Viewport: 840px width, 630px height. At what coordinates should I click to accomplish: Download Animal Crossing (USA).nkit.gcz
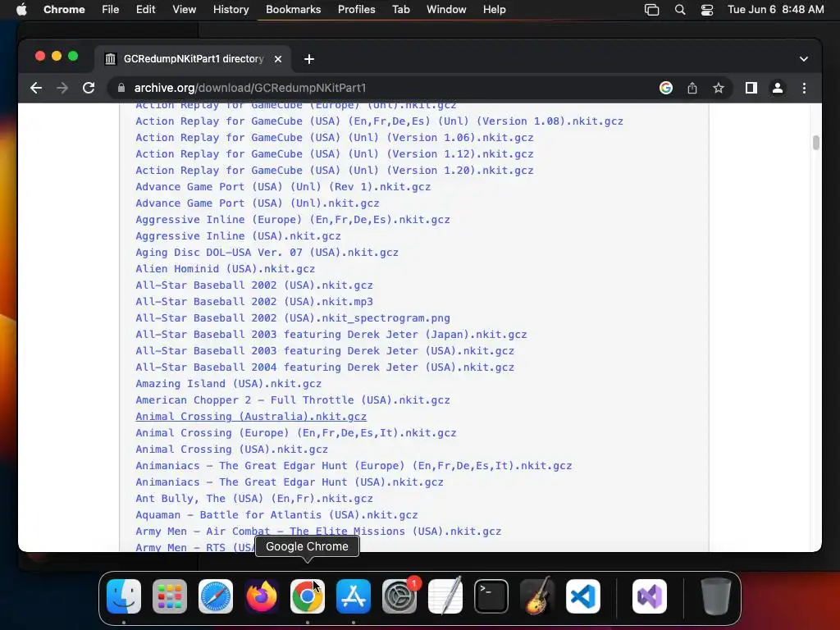coord(231,449)
